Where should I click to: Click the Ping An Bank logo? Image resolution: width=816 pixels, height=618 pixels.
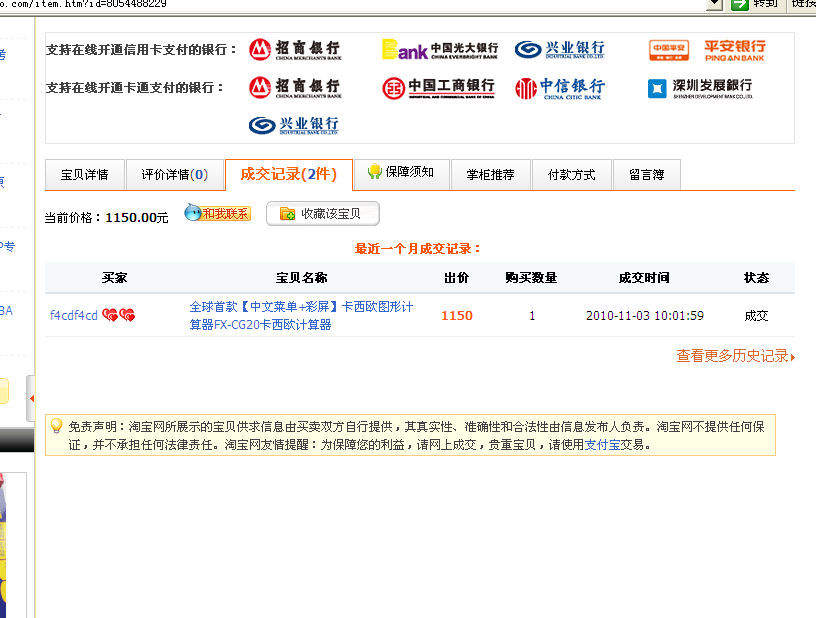(x=707, y=50)
